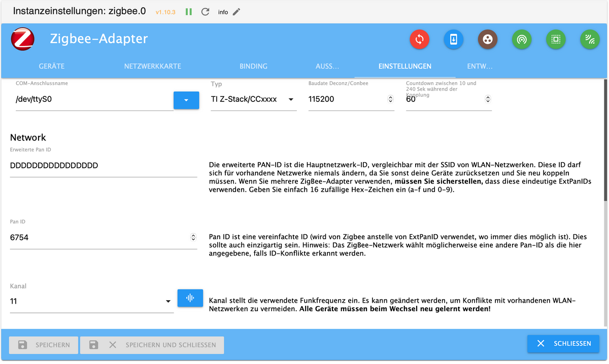Click the red restart sync round icon

pyautogui.click(x=420, y=39)
